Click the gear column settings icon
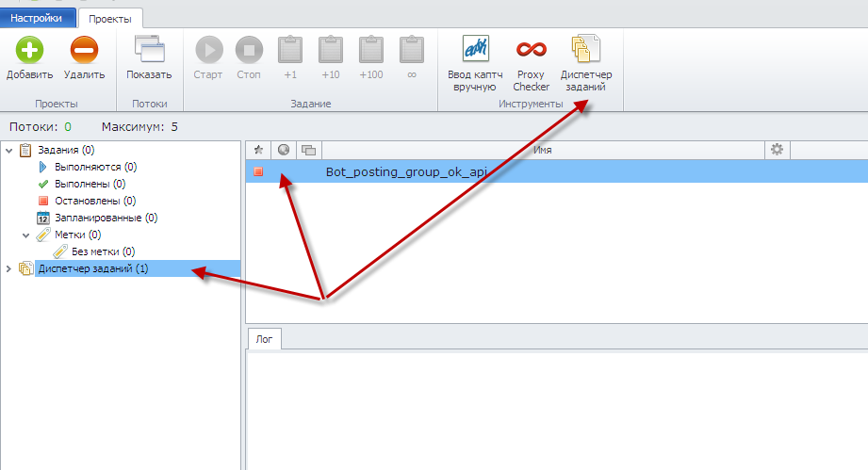This screenshot has height=470, width=868. [778, 150]
